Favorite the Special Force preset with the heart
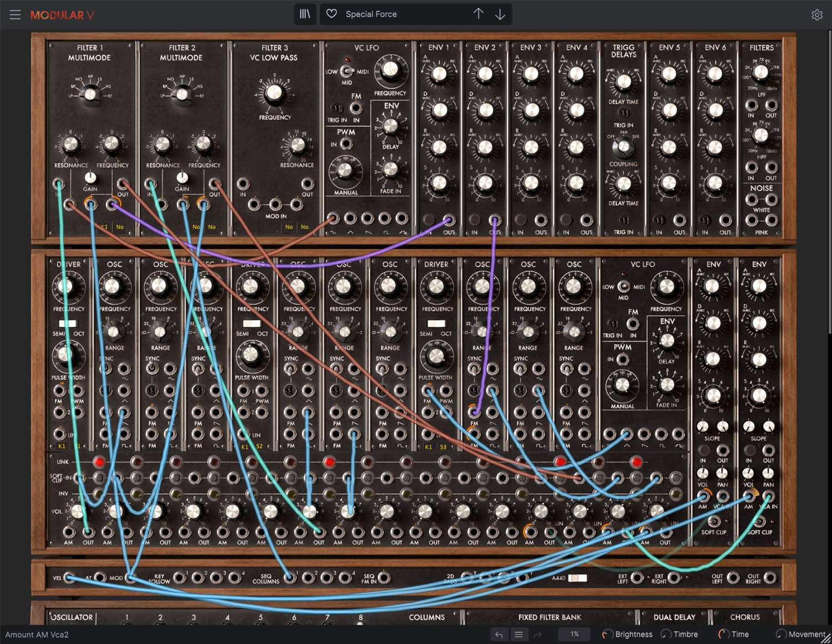832x644 pixels. (331, 14)
